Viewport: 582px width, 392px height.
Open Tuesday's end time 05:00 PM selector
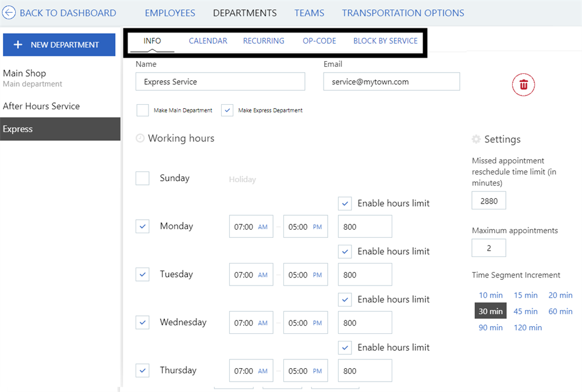pos(306,275)
